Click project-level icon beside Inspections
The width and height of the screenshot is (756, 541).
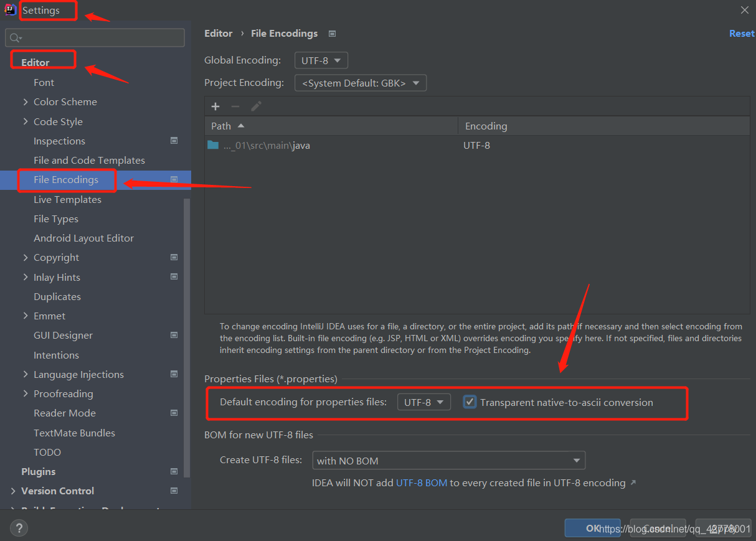pyautogui.click(x=174, y=141)
